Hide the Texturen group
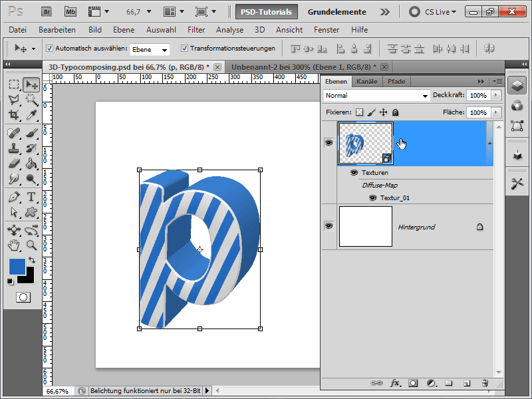This screenshot has height=399, width=532. tap(354, 173)
